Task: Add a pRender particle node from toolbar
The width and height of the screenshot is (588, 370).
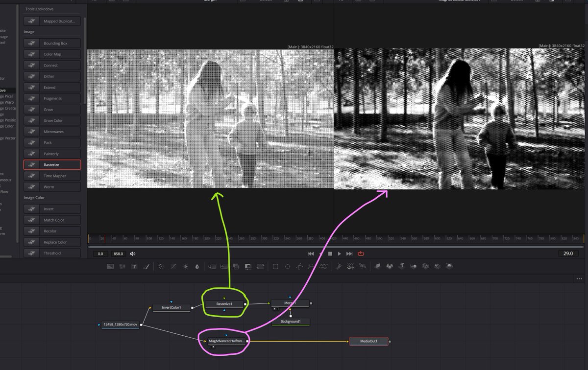Action: pyautogui.click(x=363, y=266)
